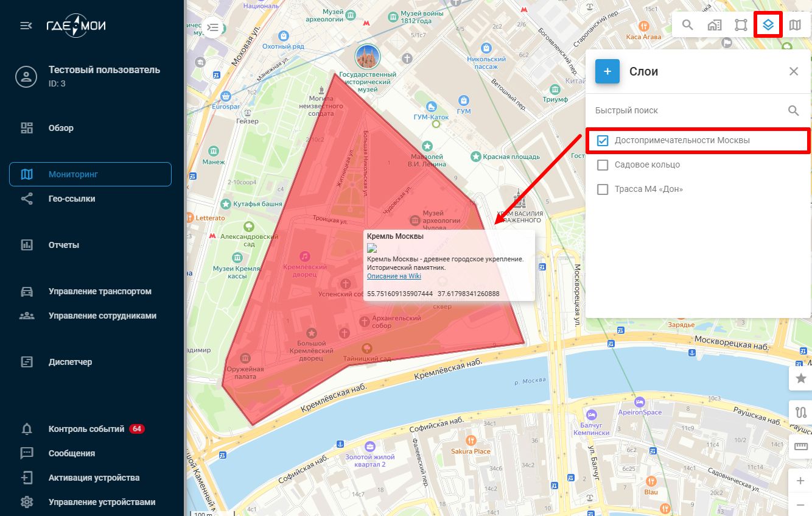
Task: Toggle the Layers panel icon in toolbar
Action: pos(768,25)
